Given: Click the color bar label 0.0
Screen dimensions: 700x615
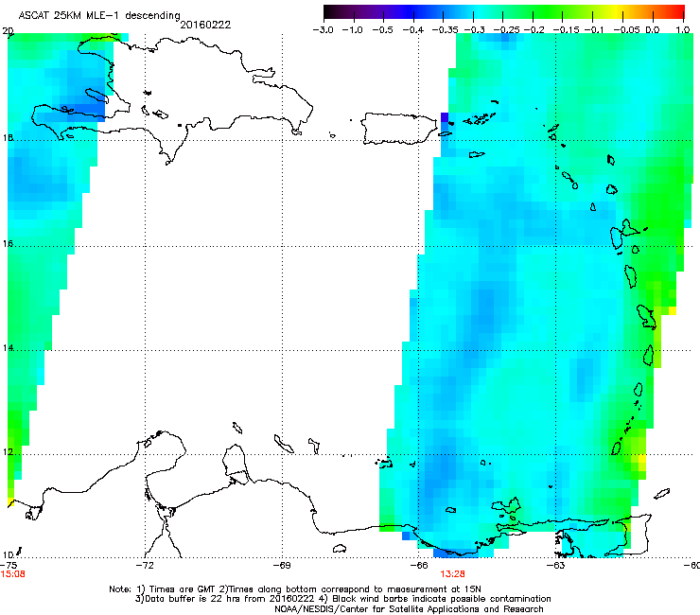Looking at the screenshot, I should (x=653, y=30).
